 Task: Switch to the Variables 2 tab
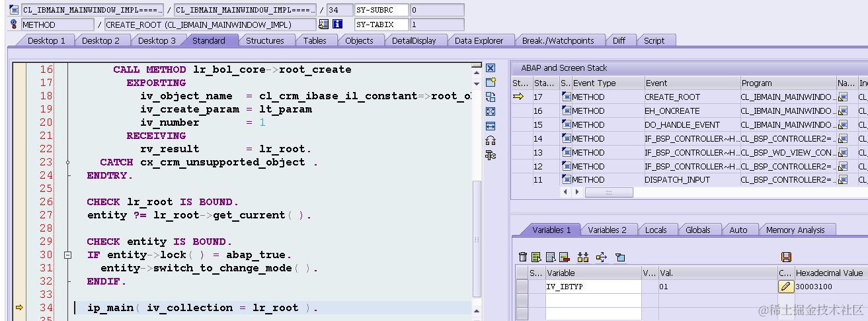608,230
